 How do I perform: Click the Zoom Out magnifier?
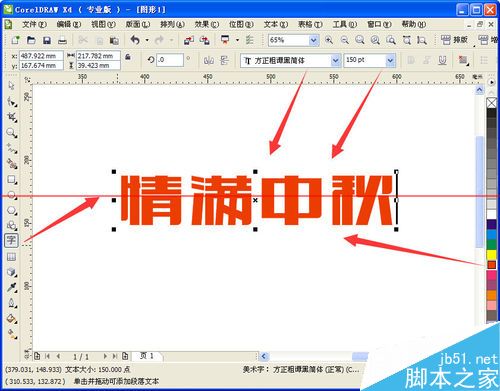[344, 40]
